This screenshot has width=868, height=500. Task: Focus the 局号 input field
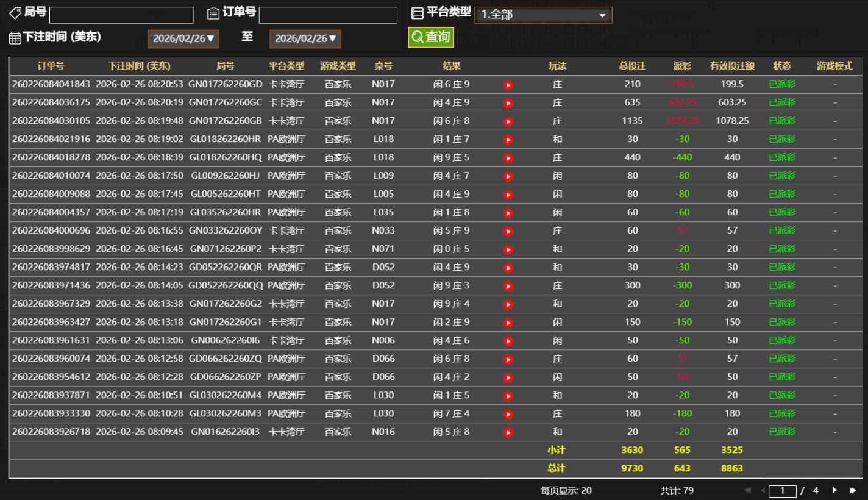pyautogui.click(x=121, y=15)
